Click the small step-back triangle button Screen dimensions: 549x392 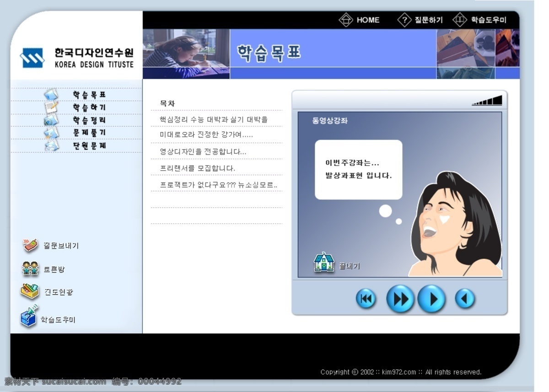[465, 299]
